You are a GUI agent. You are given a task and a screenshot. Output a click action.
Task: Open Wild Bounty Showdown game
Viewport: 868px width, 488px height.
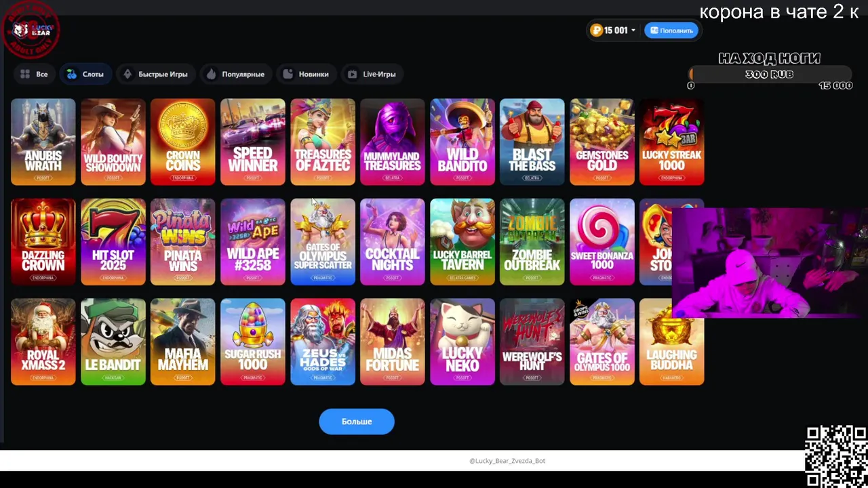(113, 142)
